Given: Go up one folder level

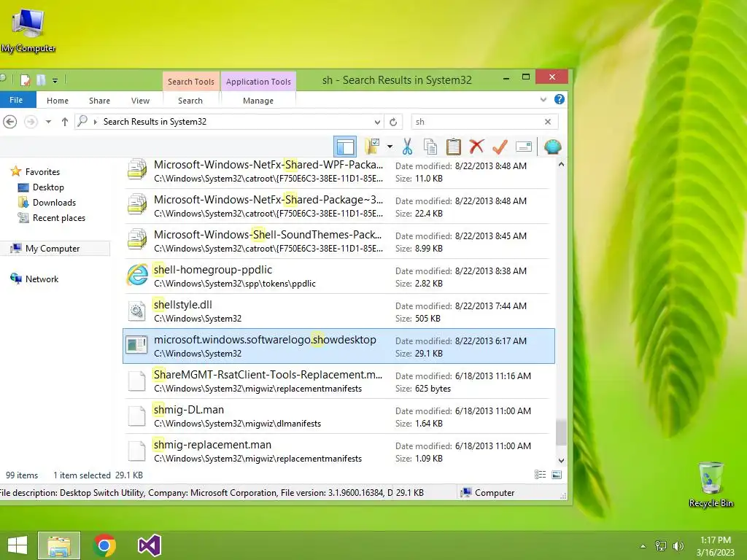Looking at the screenshot, I should pyautogui.click(x=65, y=122).
